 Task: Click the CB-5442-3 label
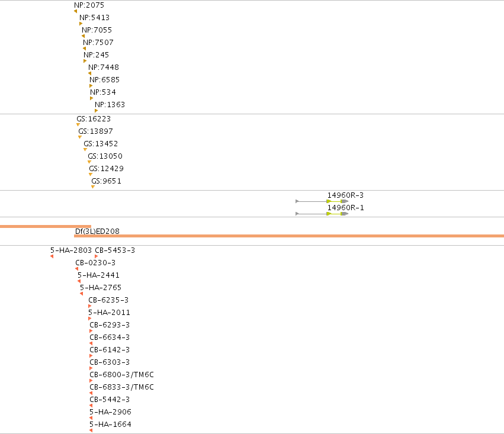click(110, 400)
